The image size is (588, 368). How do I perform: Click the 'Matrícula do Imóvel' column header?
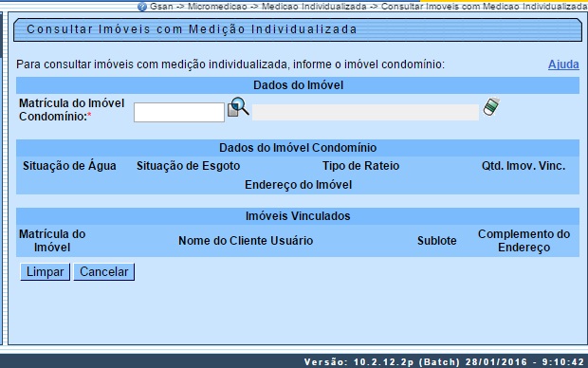pyautogui.click(x=52, y=241)
